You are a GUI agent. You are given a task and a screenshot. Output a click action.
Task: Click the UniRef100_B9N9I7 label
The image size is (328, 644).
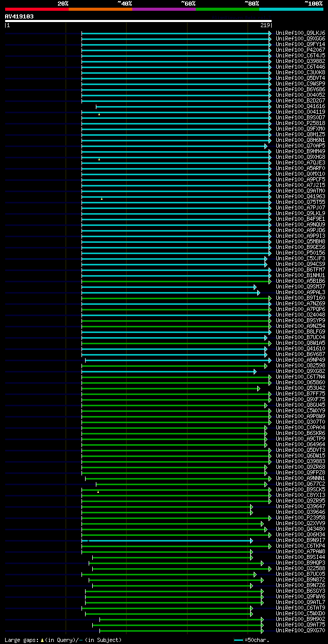click(300, 540)
